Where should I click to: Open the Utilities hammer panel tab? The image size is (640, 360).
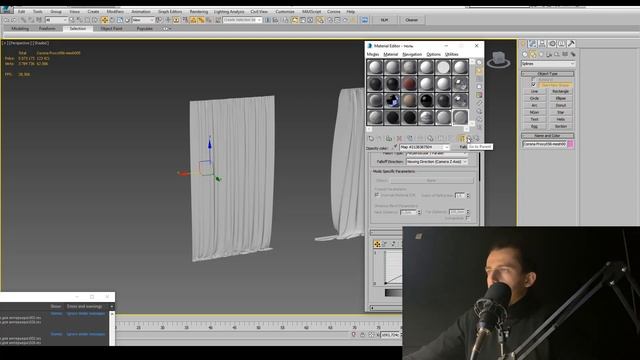coord(571,44)
